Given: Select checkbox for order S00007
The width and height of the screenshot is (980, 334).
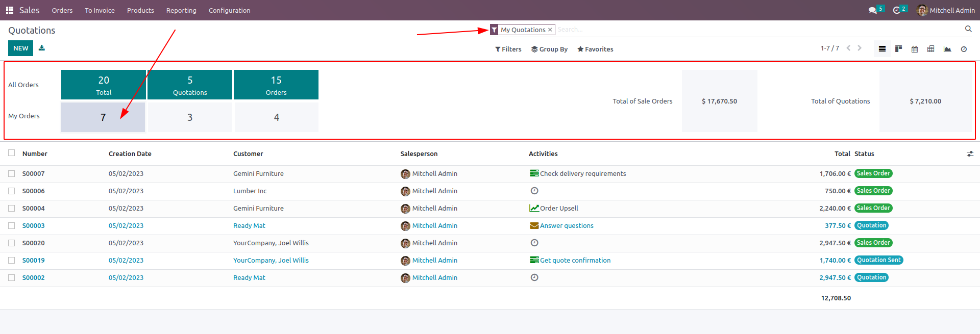Looking at the screenshot, I should (11, 173).
